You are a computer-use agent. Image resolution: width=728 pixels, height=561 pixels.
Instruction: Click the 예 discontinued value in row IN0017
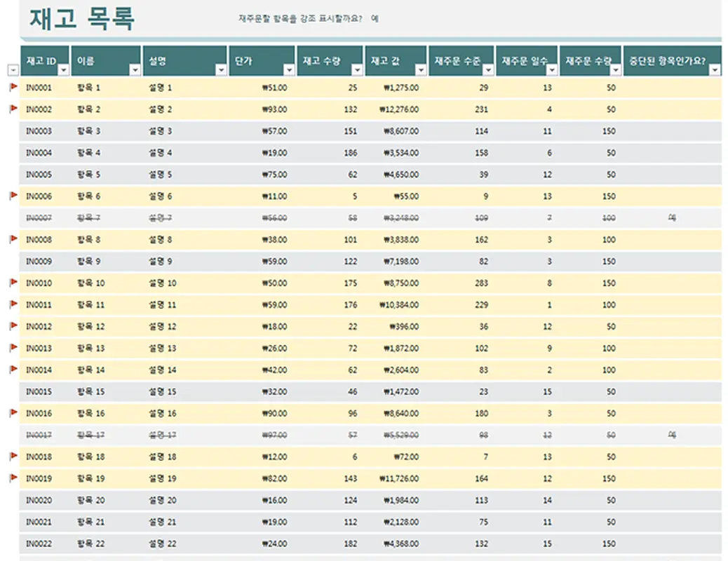pyautogui.click(x=672, y=435)
